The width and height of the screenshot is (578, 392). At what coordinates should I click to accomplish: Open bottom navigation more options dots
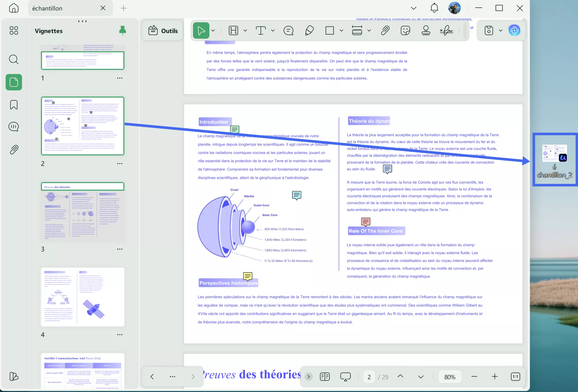(x=173, y=377)
